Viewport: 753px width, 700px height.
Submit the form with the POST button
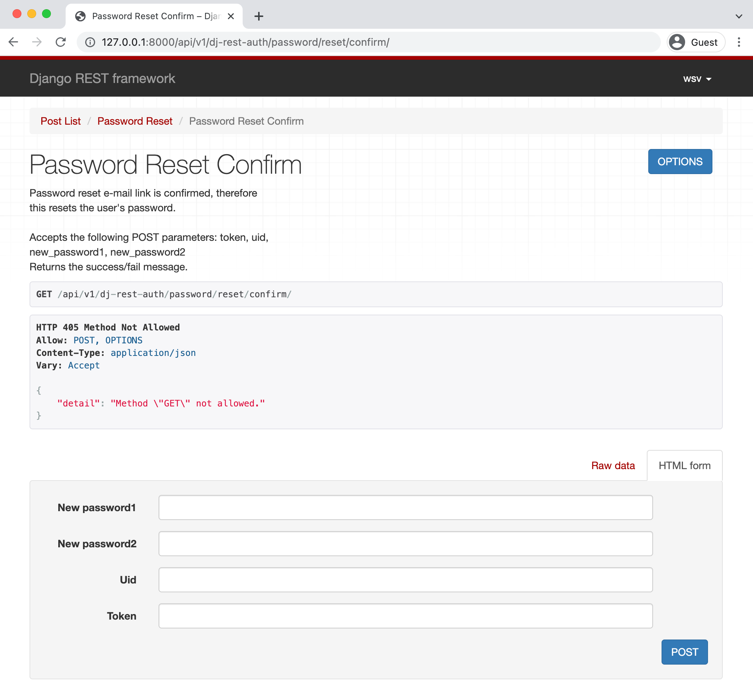coord(684,652)
